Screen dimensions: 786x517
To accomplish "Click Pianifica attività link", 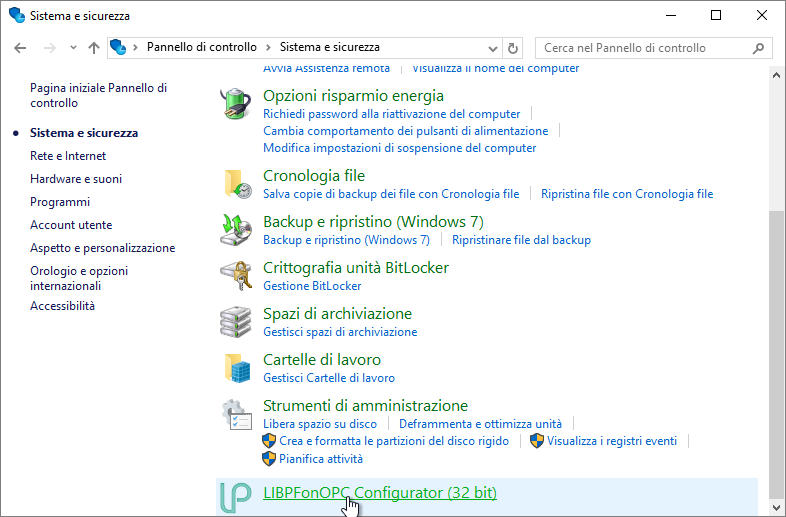I will pyautogui.click(x=321, y=459).
